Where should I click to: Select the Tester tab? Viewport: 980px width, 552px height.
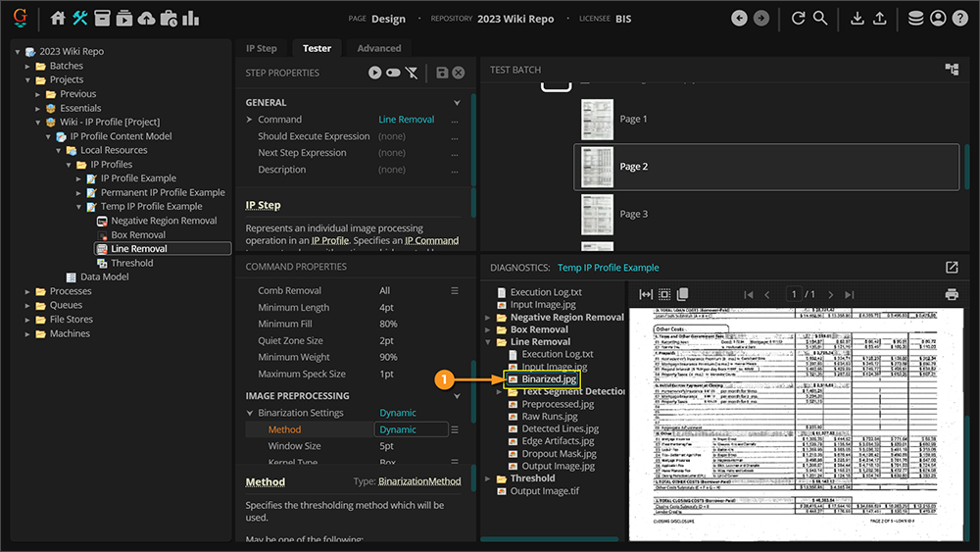coord(317,48)
